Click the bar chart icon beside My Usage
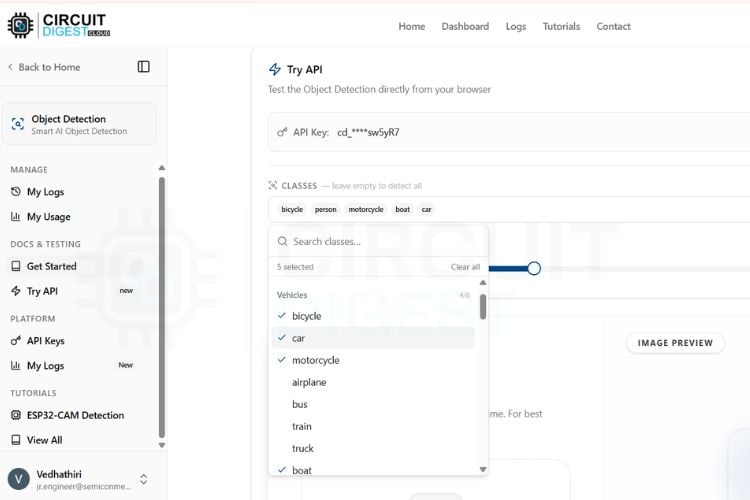Viewport: 750px width, 500px height. [x=16, y=216]
